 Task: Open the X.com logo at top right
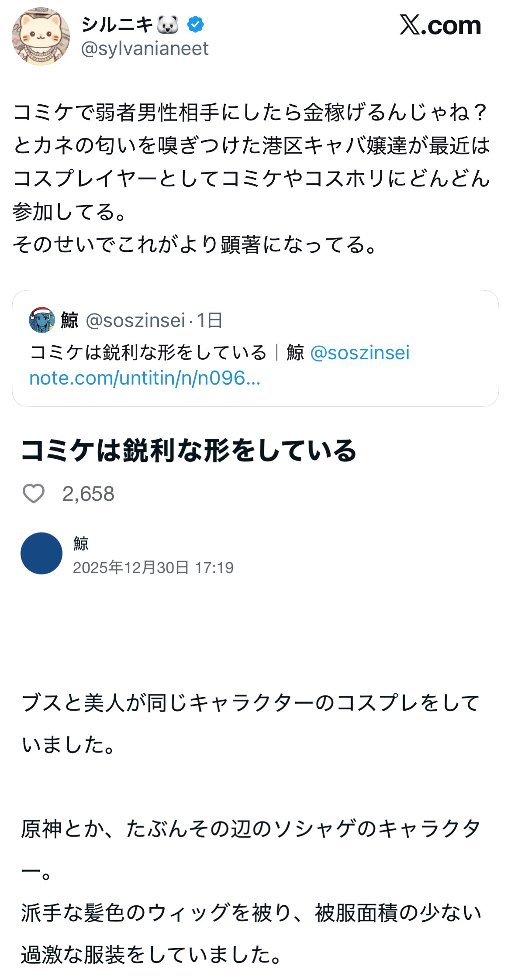[x=440, y=25]
